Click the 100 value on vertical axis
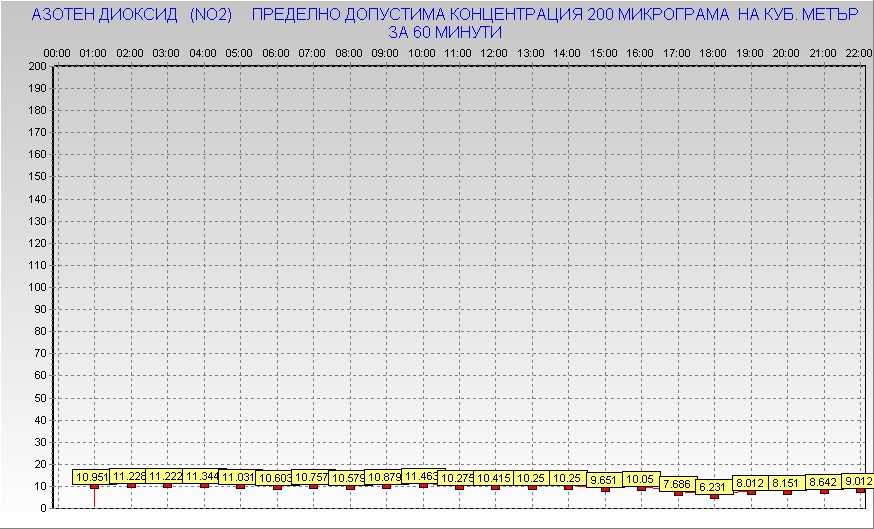The height and width of the screenshot is (529, 874). click(x=38, y=287)
